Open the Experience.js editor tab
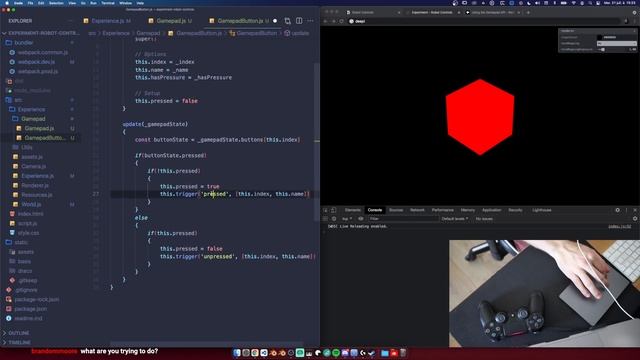Image resolution: width=640 pixels, height=360 pixels. coord(107,21)
